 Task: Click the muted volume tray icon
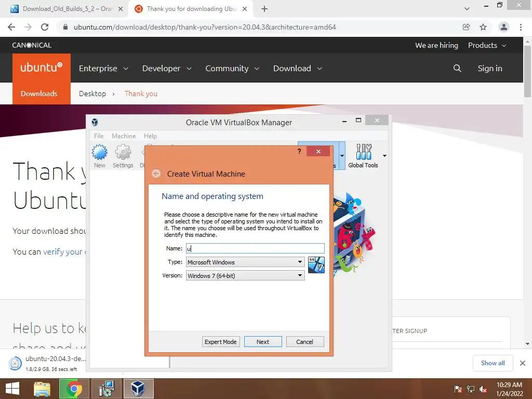point(483,389)
